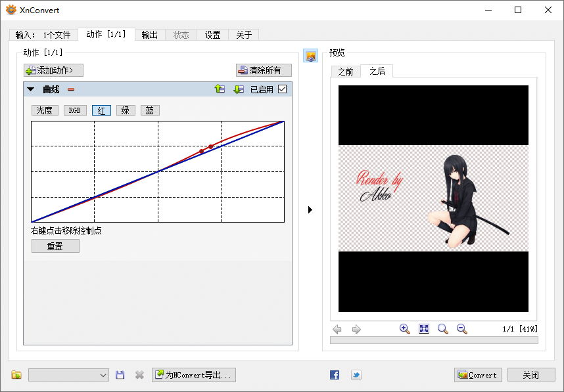Click 为NConvert导出 export button
This screenshot has height=392, width=564.
[x=194, y=375]
